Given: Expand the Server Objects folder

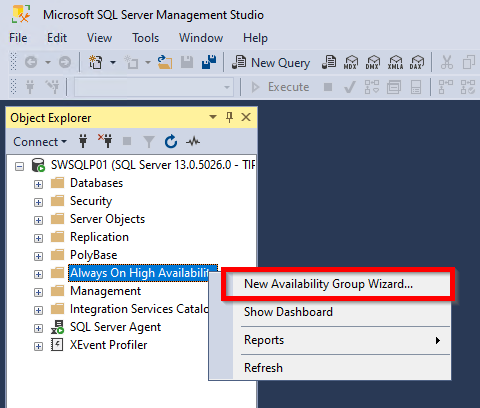Looking at the screenshot, I should point(38,220).
